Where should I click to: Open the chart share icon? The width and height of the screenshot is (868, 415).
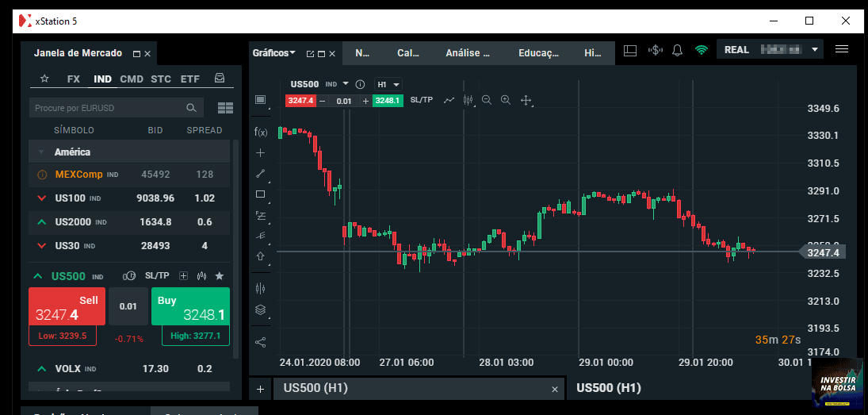pyautogui.click(x=261, y=343)
